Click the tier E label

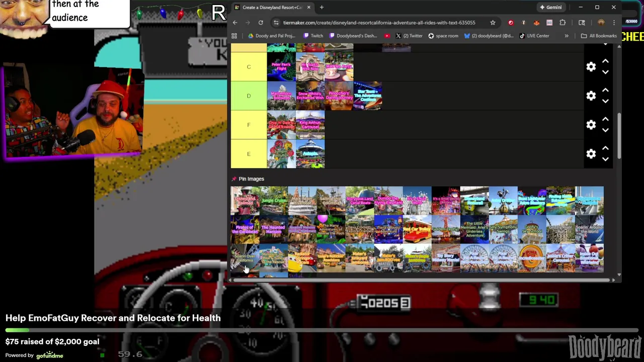pyautogui.click(x=249, y=154)
